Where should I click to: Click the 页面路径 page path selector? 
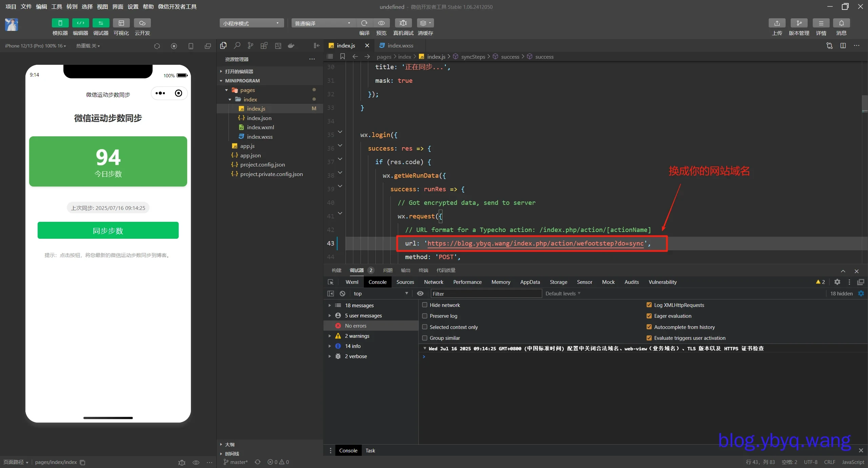click(x=16, y=462)
